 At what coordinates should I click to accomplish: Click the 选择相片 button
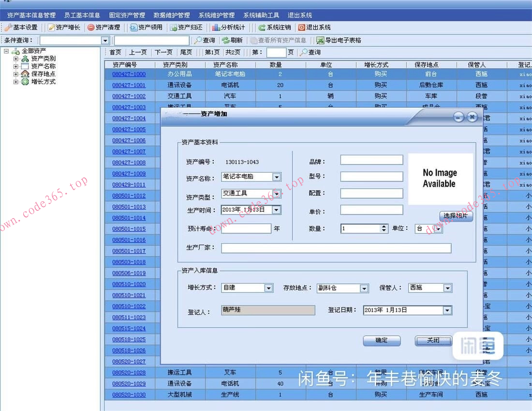point(456,216)
